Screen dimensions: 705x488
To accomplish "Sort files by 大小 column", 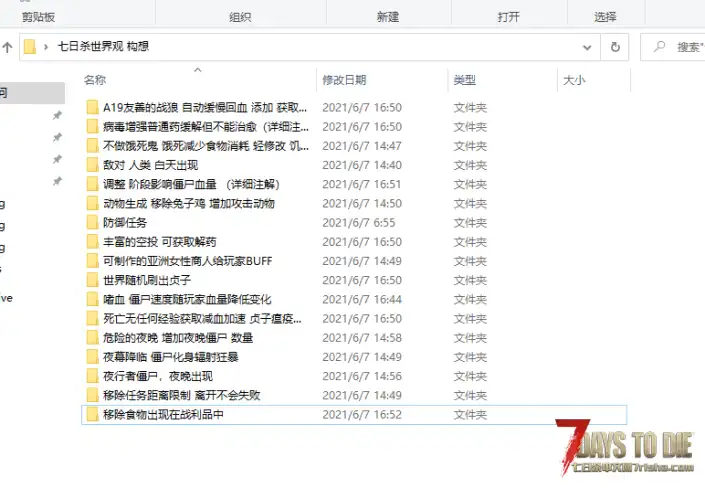I will coord(574,79).
